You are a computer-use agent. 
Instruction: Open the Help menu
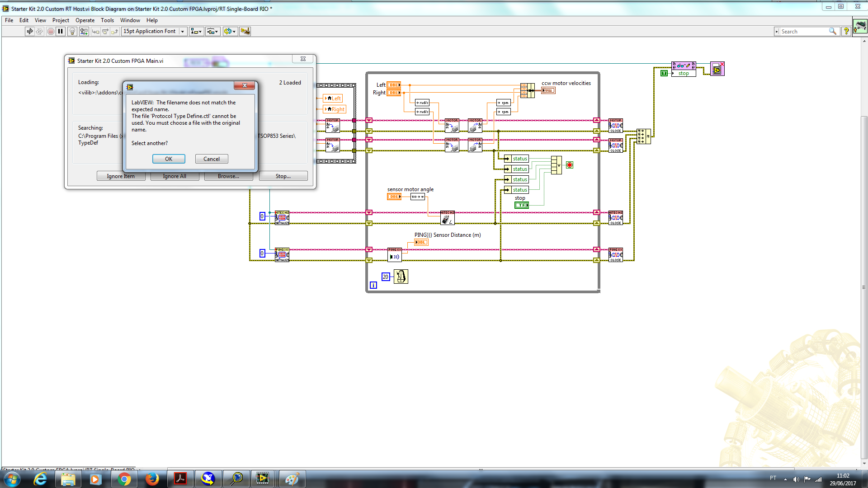point(152,20)
